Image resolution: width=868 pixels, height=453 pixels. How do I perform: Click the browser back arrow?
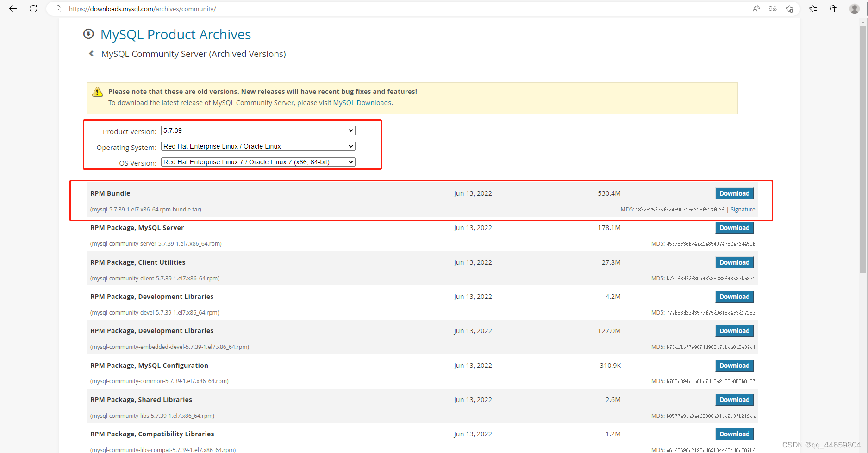click(13, 9)
